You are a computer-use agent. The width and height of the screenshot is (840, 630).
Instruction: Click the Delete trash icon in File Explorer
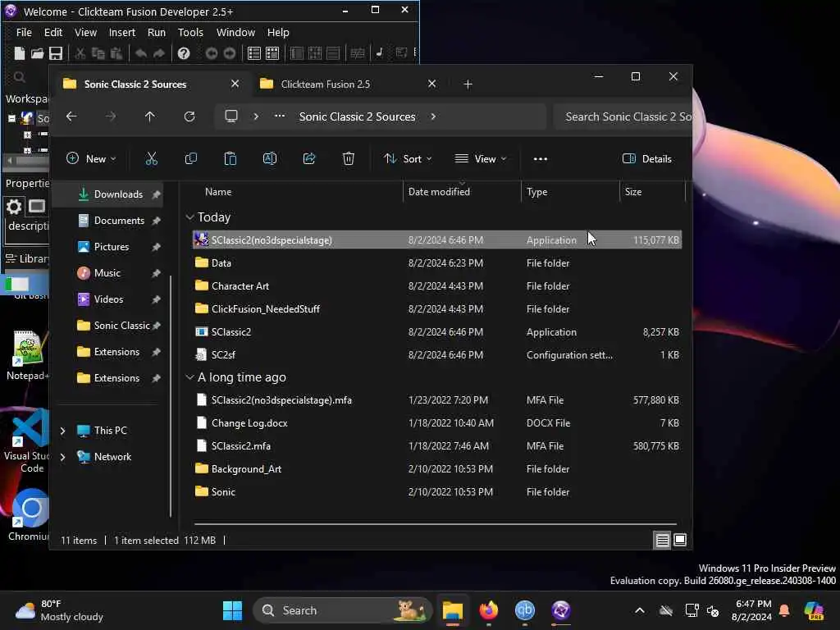click(x=348, y=158)
